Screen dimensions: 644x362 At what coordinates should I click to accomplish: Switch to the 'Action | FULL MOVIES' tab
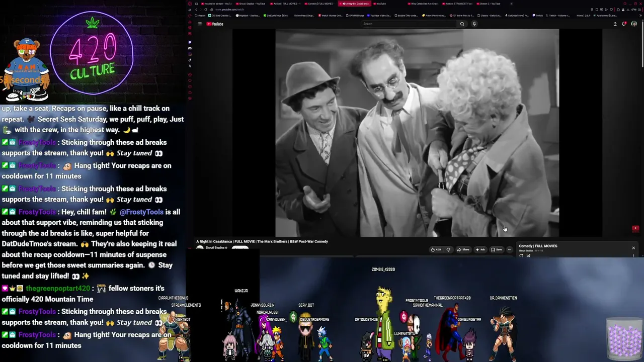286,4
